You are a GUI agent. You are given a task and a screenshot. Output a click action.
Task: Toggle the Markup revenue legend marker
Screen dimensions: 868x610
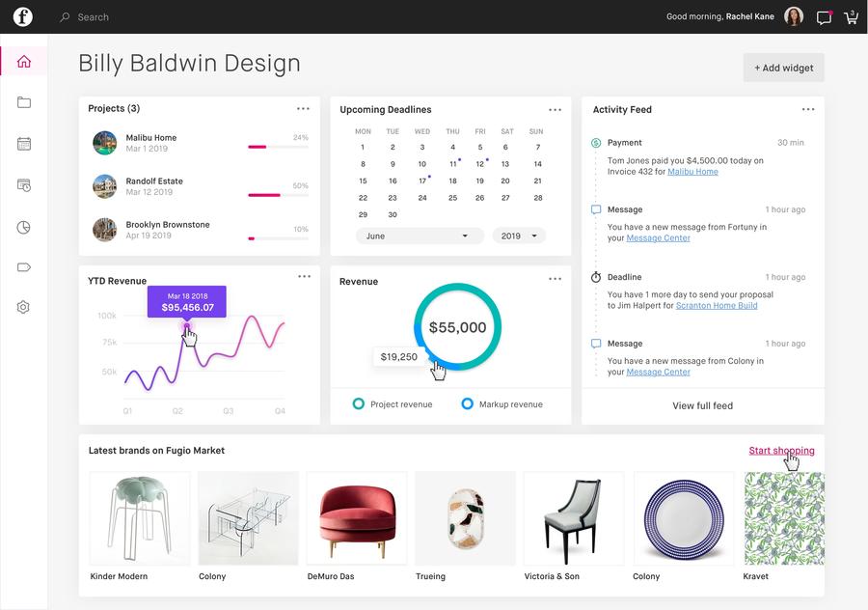468,404
